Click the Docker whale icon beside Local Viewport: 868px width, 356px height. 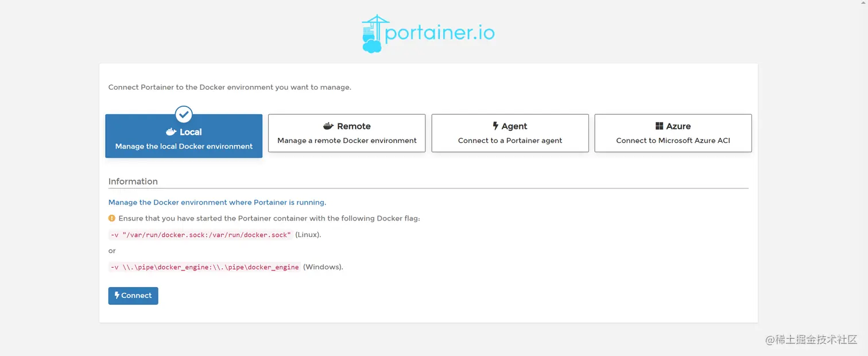pyautogui.click(x=171, y=132)
